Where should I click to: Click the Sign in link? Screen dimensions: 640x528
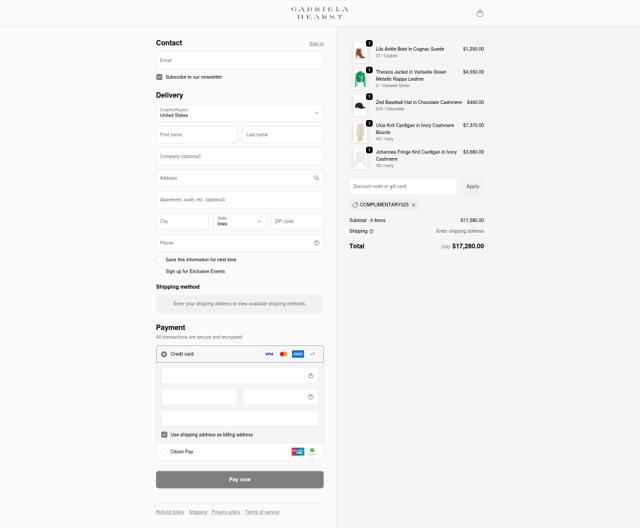316,44
